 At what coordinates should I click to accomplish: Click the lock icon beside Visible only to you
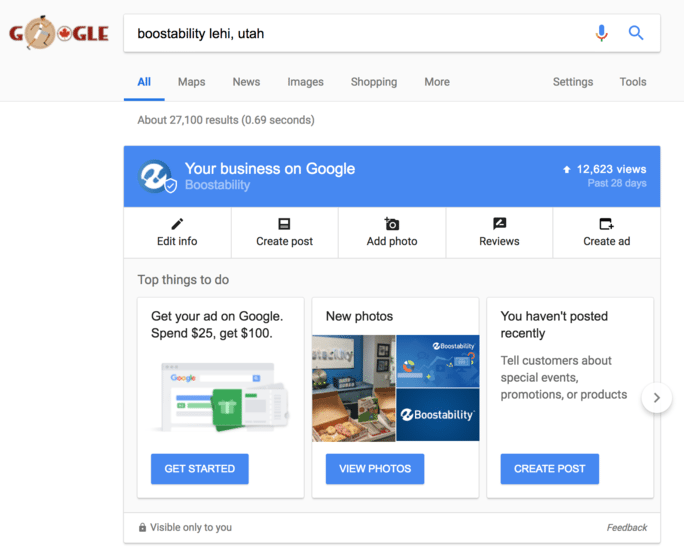tap(142, 527)
